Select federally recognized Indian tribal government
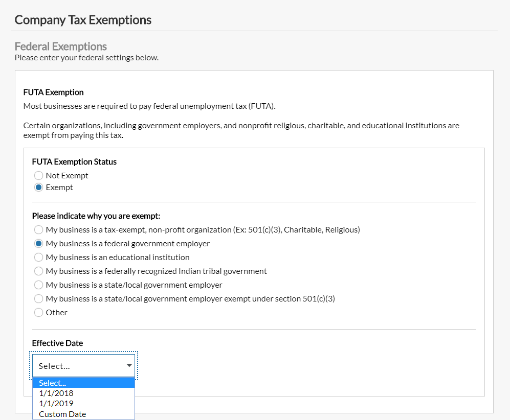This screenshot has width=510, height=420. (38, 271)
